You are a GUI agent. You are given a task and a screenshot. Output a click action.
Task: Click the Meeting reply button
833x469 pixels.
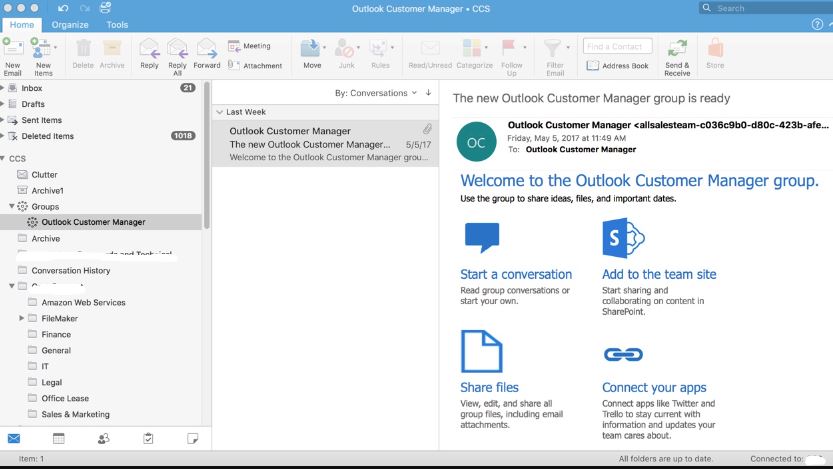[249, 46]
